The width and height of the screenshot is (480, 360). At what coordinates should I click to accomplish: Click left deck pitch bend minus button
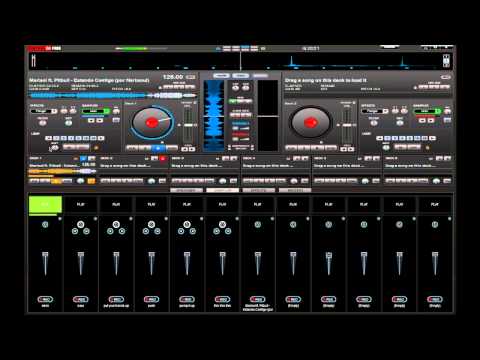tap(185, 149)
